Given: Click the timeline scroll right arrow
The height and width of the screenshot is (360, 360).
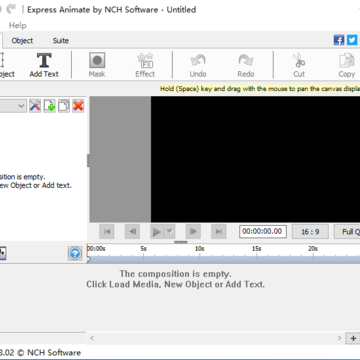Looking at the screenshot, I should pos(340,338).
